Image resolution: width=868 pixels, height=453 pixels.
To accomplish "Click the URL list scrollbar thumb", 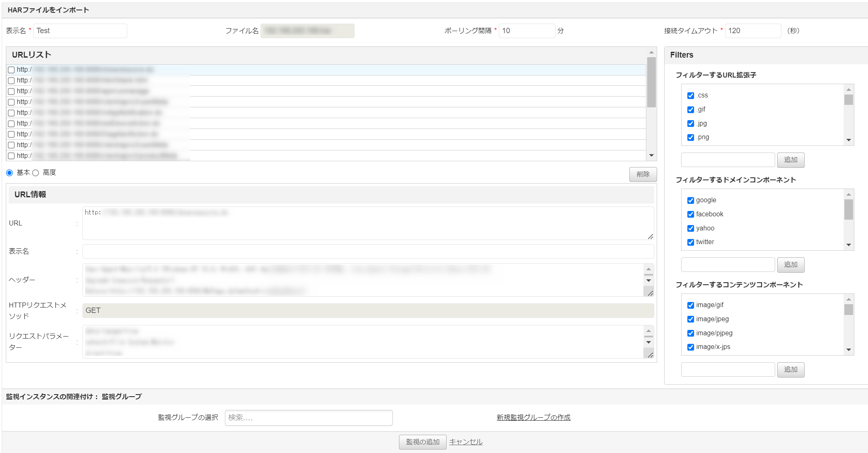I will (651, 82).
